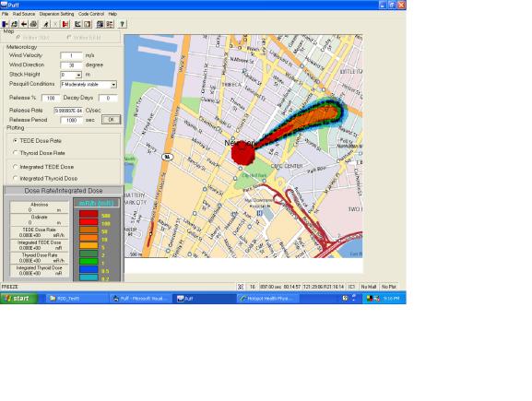Image resolution: width=532 pixels, height=401 pixels.
Task: Click the back arrow toolbar icon
Action: coord(24,24)
